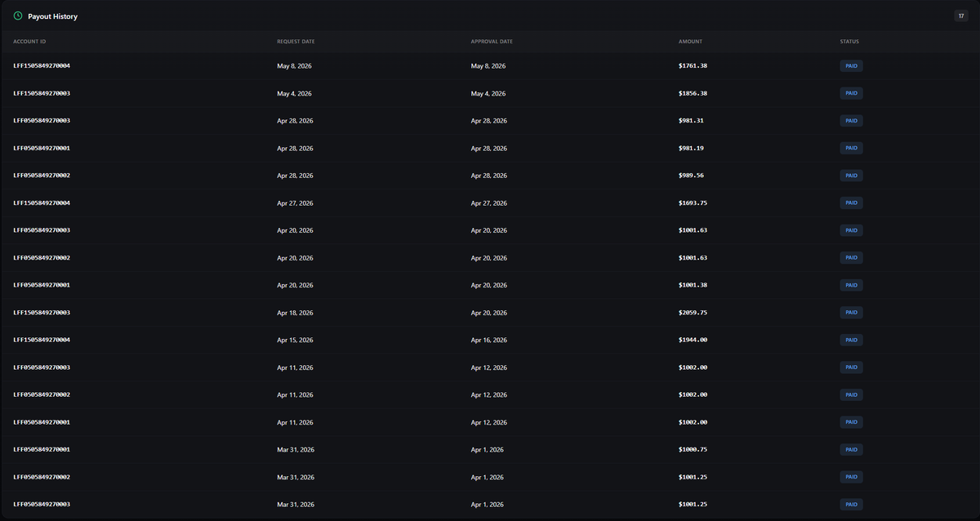Click the STATUS column header
The image size is (980, 521).
coord(849,42)
